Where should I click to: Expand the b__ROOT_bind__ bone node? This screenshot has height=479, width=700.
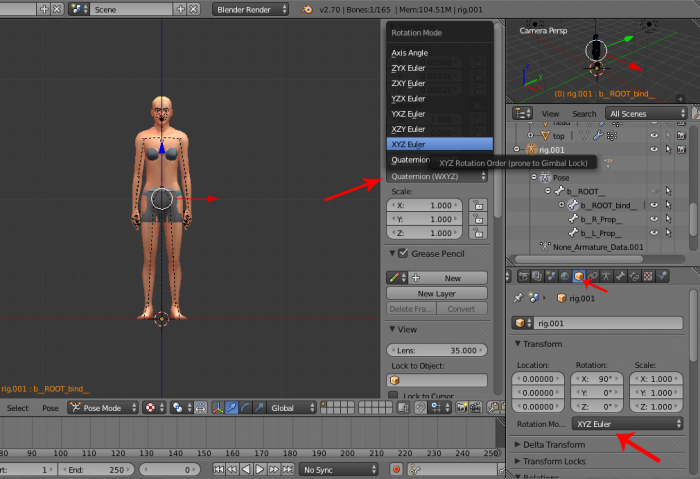pyautogui.click(x=562, y=205)
